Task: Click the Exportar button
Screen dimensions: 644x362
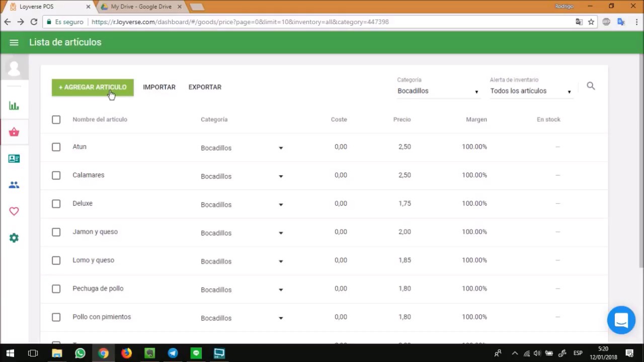Action: tap(205, 87)
